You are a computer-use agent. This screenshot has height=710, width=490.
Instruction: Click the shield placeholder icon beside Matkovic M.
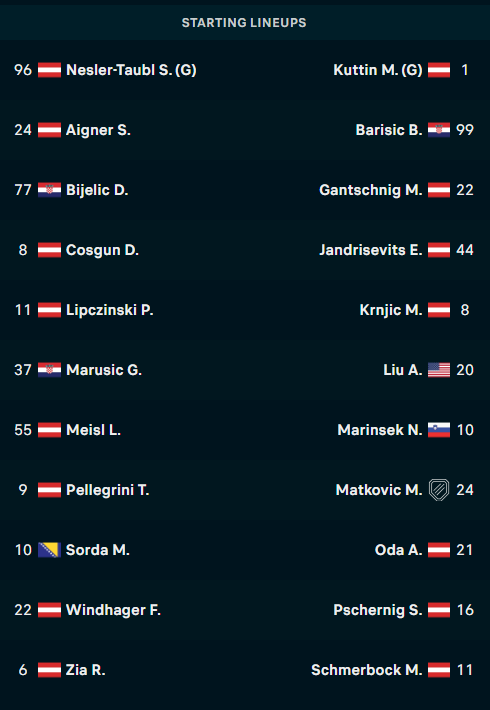click(x=439, y=490)
